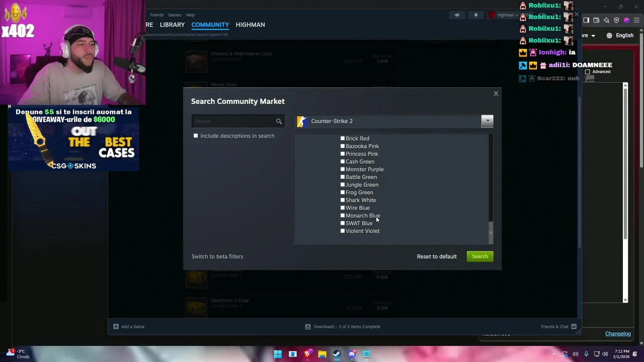Expand the highman account dropdown
Viewport: 644px width, 362px height.
pos(517,15)
